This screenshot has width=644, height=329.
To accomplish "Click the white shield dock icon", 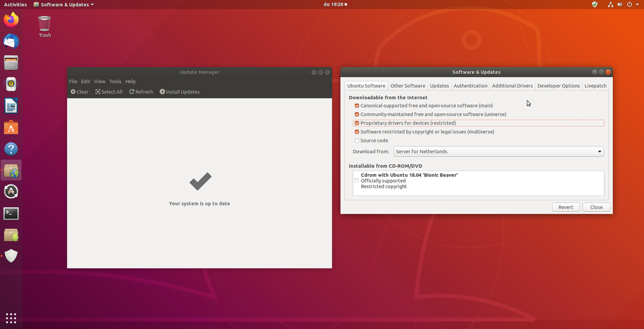I will coord(11,256).
